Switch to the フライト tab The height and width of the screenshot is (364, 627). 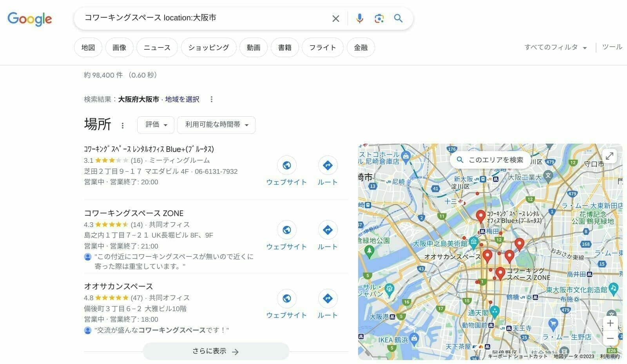click(323, 48)
